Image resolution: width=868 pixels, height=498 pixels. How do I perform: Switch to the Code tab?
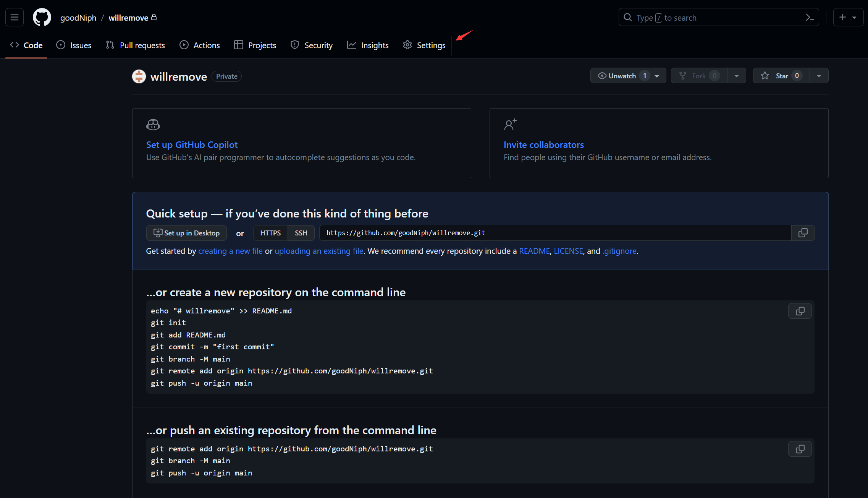[26, 45]
